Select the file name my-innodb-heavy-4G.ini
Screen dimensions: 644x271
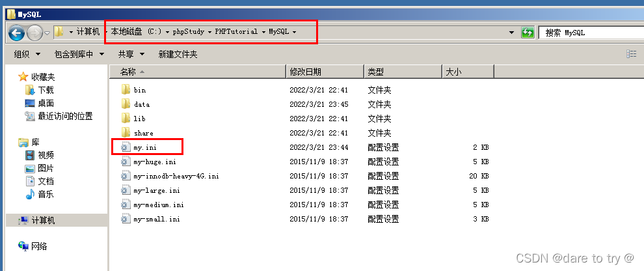pos(176,176)
